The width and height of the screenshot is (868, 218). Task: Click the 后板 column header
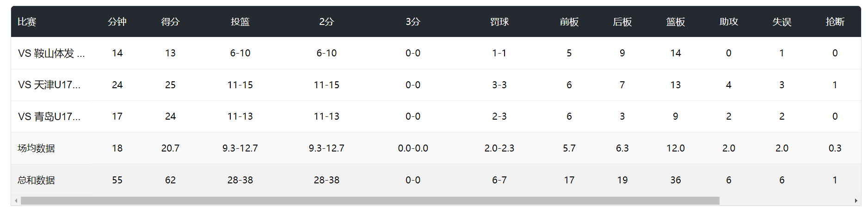622,22
